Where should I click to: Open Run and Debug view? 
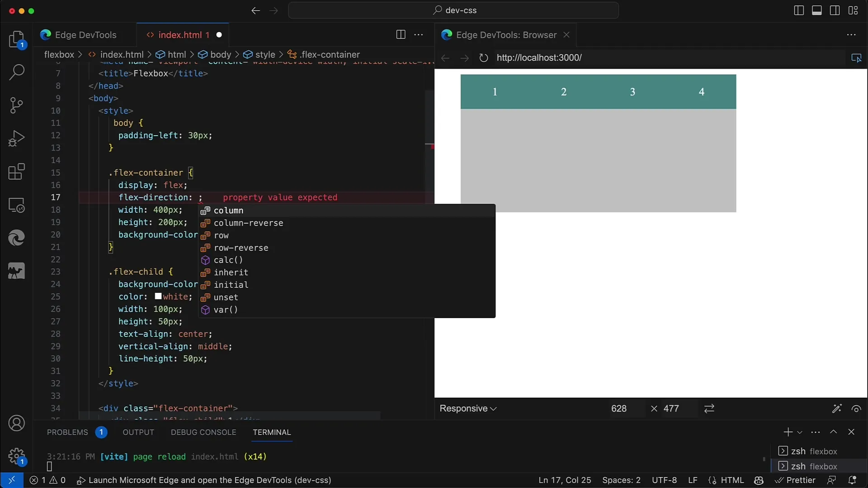pyautogui.click(x=17, y=138)
